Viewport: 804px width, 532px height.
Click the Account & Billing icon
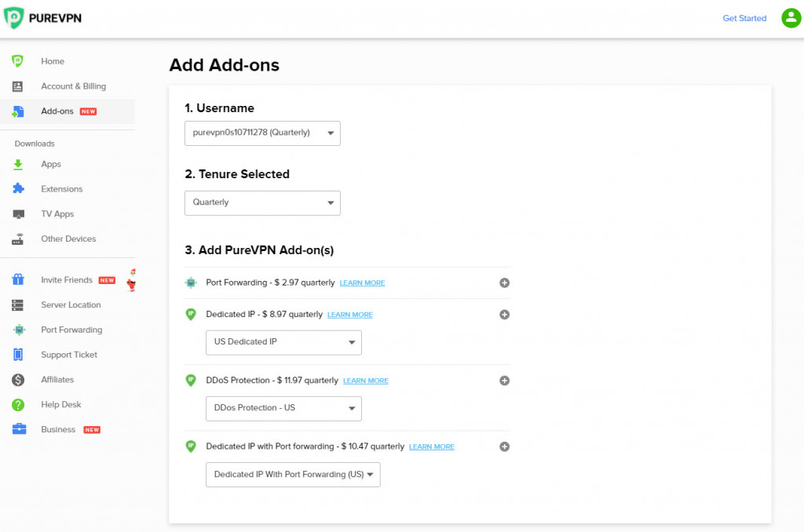coord(17,86)
